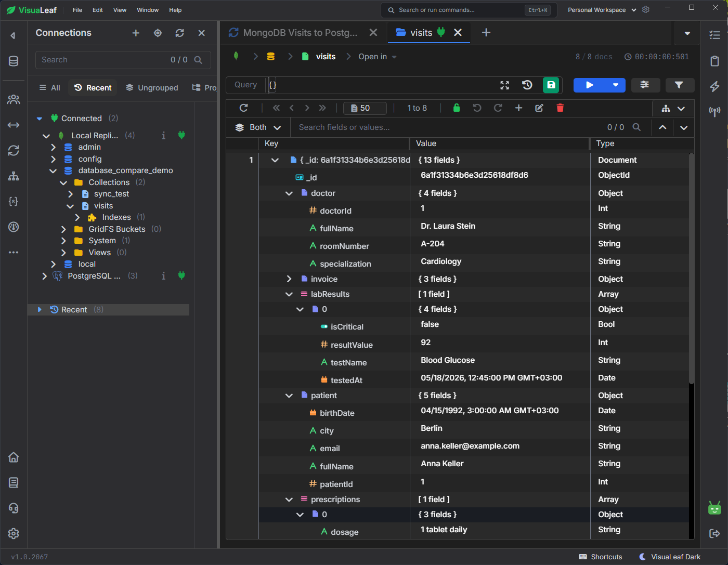
Task: Click the filter funnel button
Action: tap(679, 85)
